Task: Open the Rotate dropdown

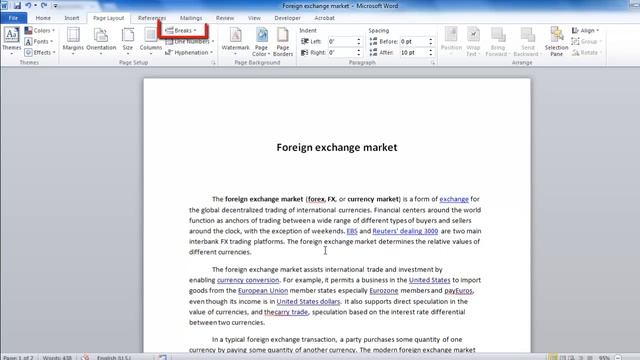Action: click(x=587, y=52)
